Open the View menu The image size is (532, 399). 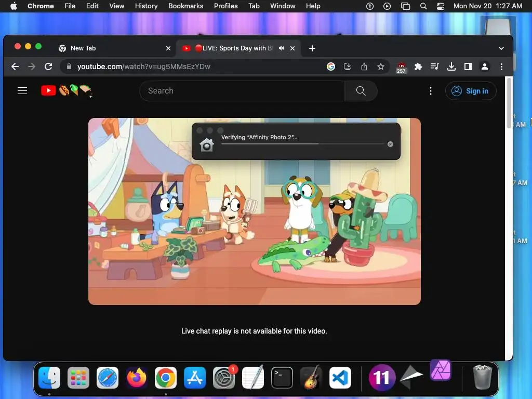(116, 6)
